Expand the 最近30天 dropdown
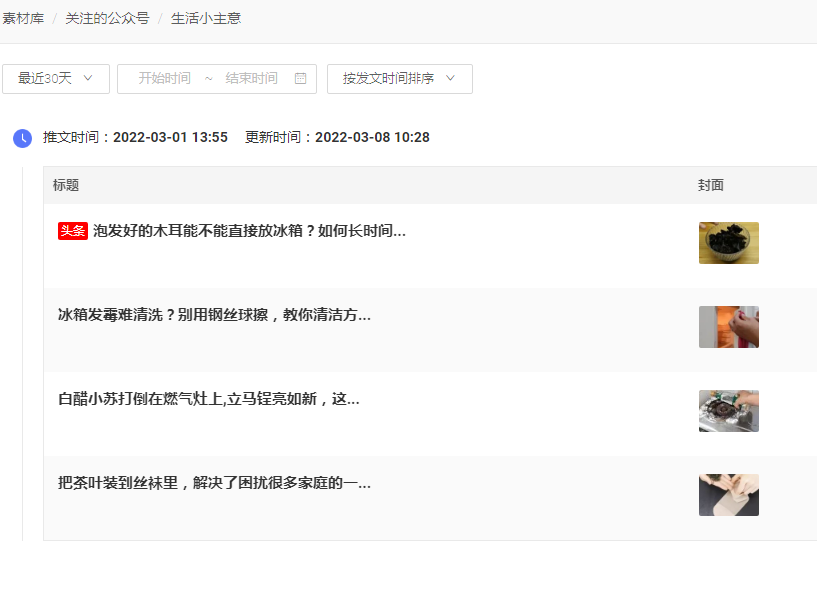 point(56,79)
